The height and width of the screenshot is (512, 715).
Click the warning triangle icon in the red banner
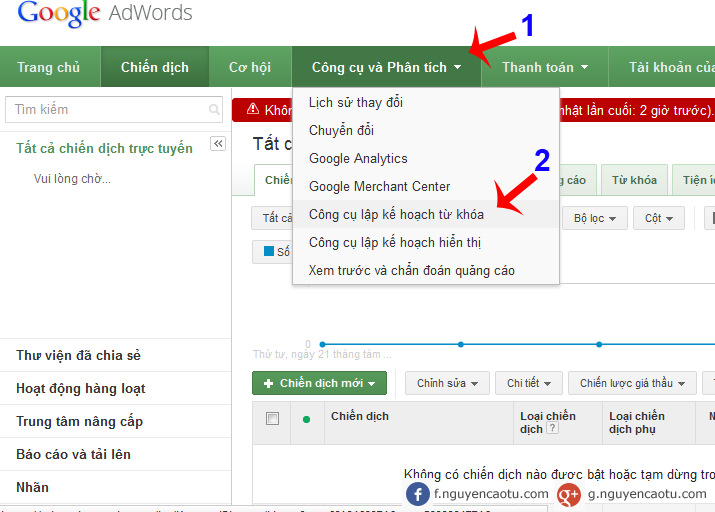pos(253,109)
